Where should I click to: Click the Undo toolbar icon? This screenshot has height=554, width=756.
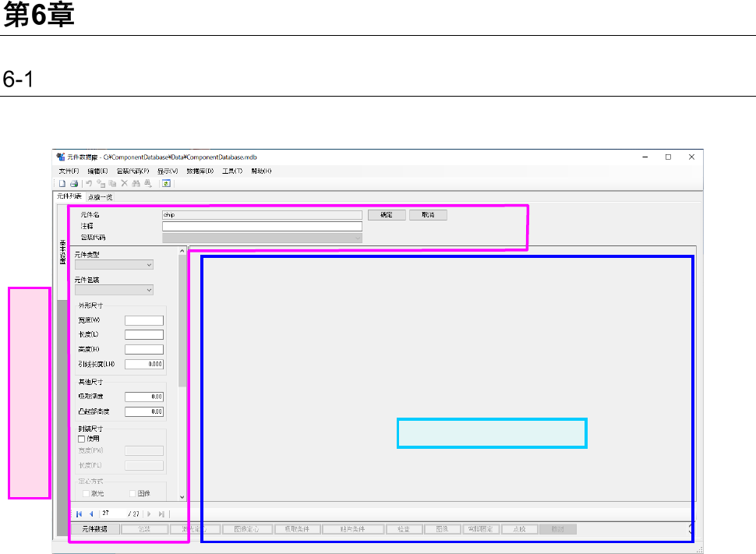[x=89, y=184]
